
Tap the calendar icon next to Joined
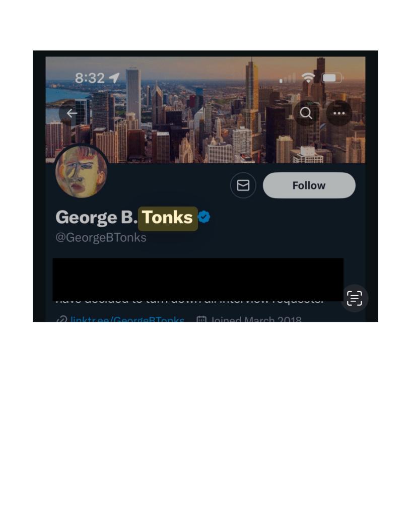tap(201, 319)
